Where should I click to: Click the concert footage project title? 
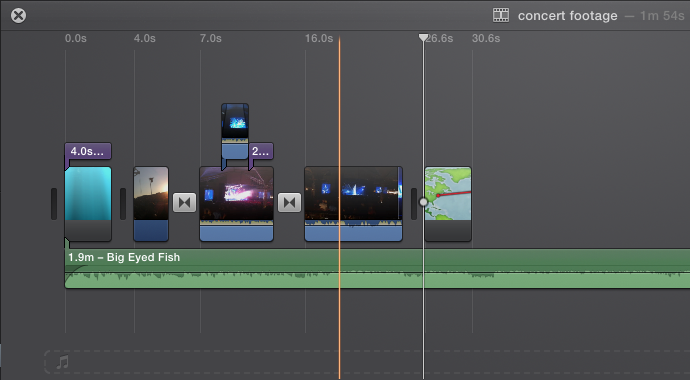pyautogui.click(x=568, y=16)
